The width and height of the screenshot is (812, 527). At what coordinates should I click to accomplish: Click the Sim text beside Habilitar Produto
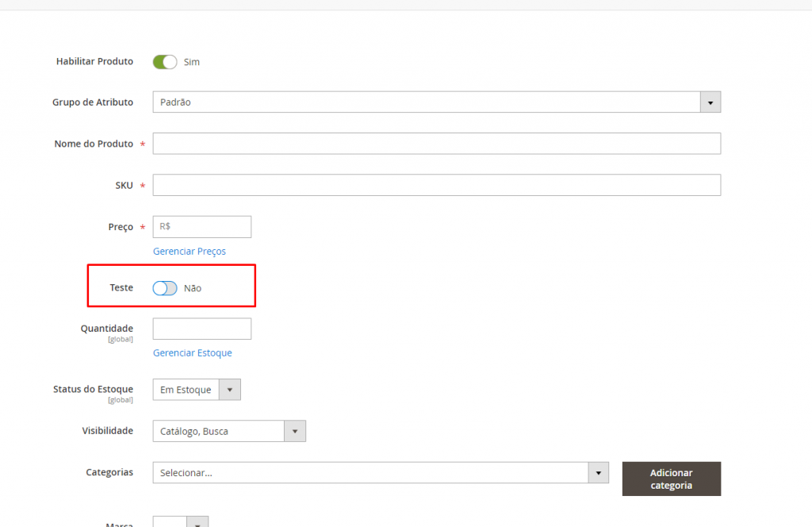point(192,62)
